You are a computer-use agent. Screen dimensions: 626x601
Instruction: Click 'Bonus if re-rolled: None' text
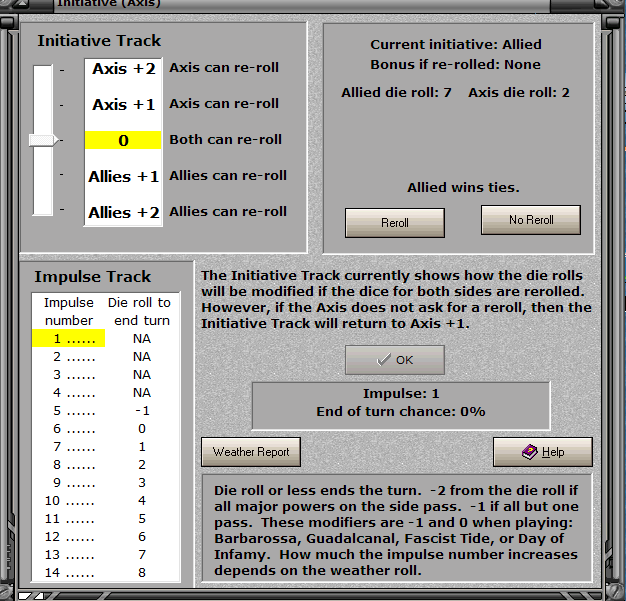455,64
